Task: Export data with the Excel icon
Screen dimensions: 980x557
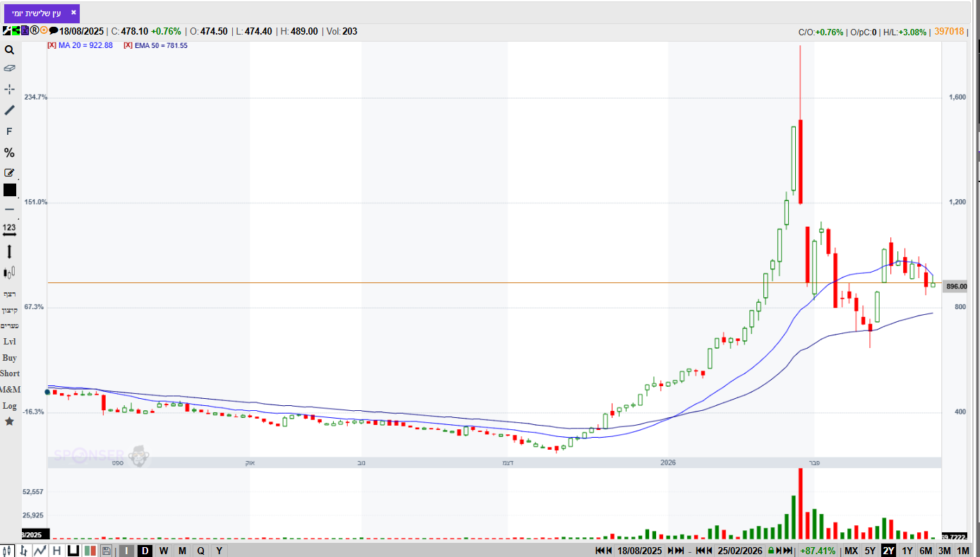Action: 25,30
